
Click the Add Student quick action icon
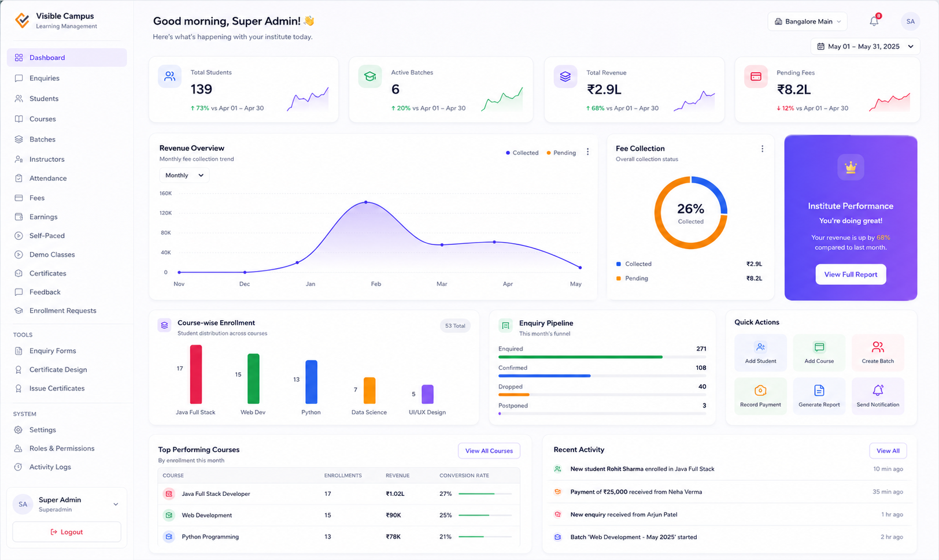coord(760,347)
